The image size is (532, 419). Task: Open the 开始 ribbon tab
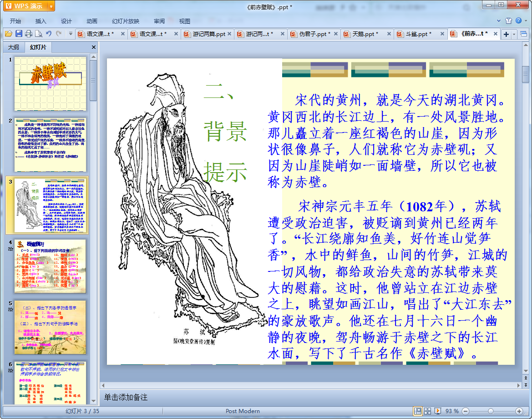coord(15,21)
